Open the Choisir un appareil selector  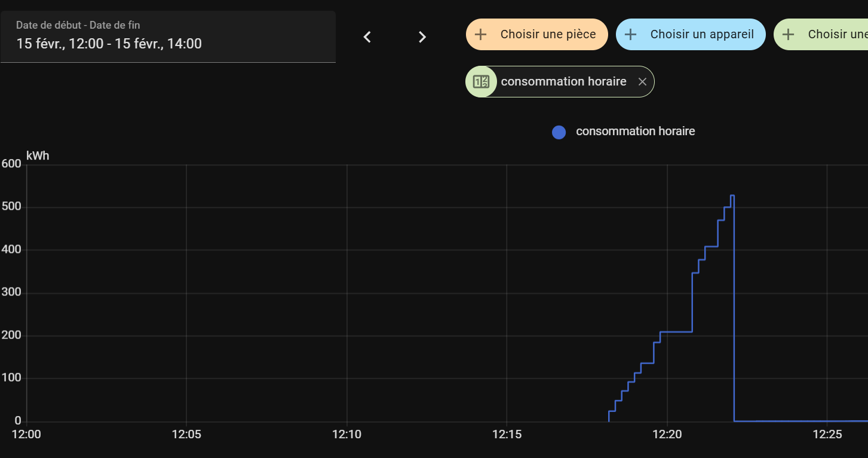pyautogui.click(x=691, y=34)
